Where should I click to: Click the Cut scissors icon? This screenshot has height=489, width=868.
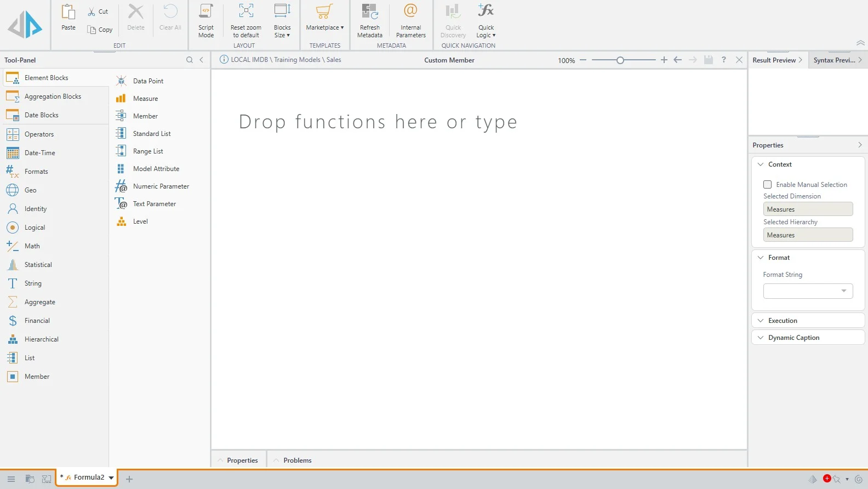(92, 12)
